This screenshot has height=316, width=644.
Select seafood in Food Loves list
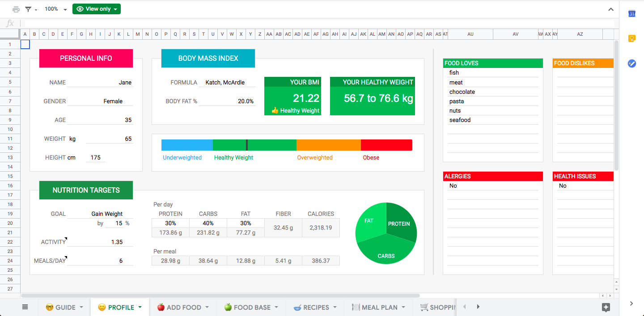click(493, 120)
